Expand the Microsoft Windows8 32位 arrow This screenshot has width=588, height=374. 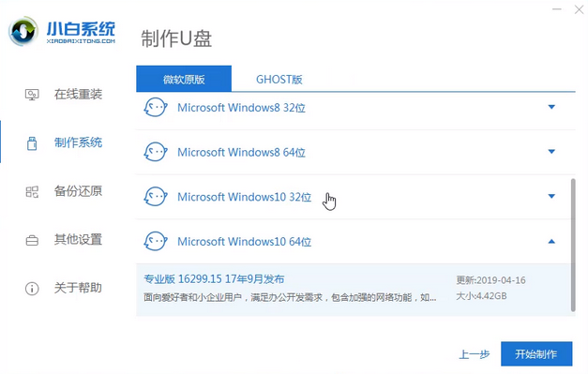pos(551,107)
